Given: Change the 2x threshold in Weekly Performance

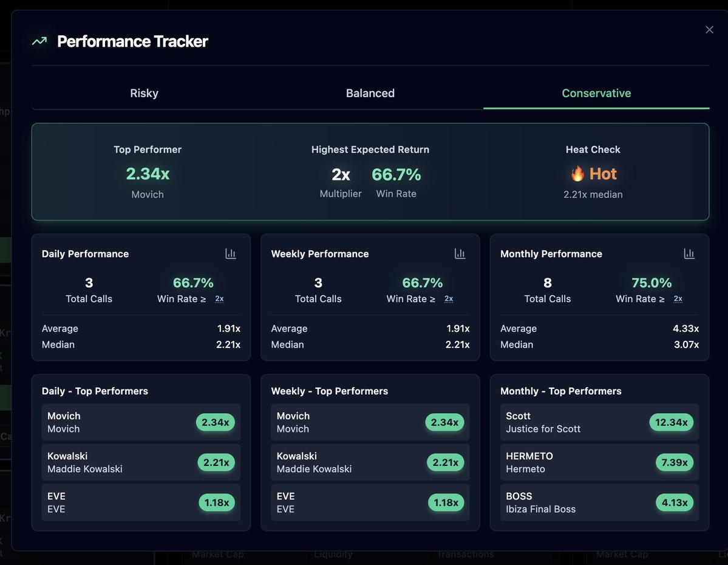Looking at the screenshot, I should pos(449,299).
